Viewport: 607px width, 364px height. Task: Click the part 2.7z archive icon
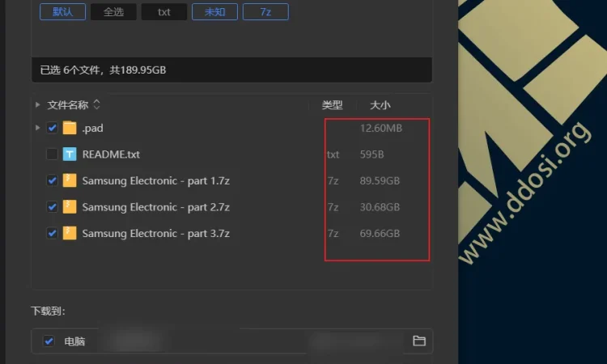70,206
